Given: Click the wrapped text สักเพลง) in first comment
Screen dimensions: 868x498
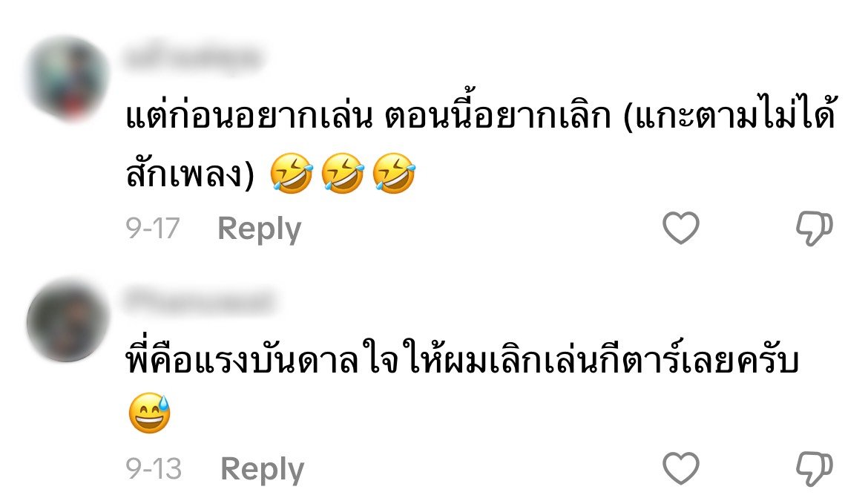Looking at the screenshot, I should (190, 173).
